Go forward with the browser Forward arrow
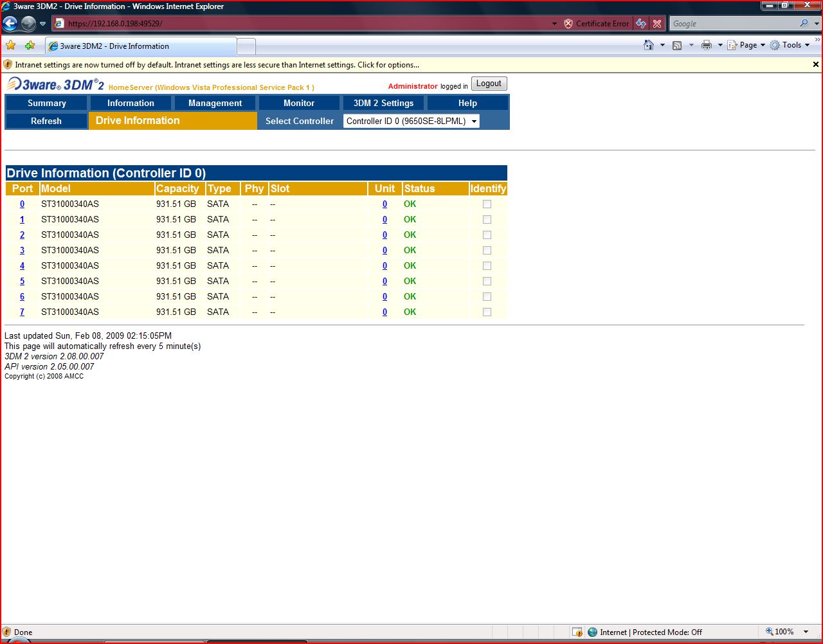Viewport: 823px width, 644px height. (x=28, y=24)
